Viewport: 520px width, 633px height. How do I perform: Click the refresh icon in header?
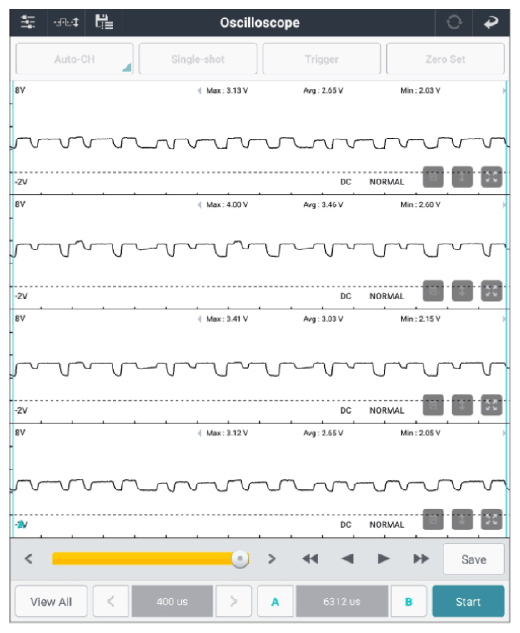coord(454,22)
